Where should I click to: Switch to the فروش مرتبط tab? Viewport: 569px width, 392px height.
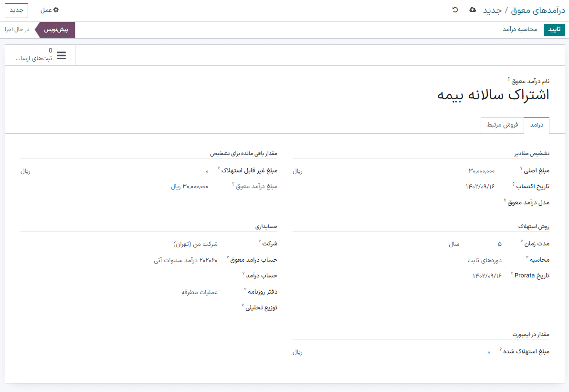[x=502, y=125]
